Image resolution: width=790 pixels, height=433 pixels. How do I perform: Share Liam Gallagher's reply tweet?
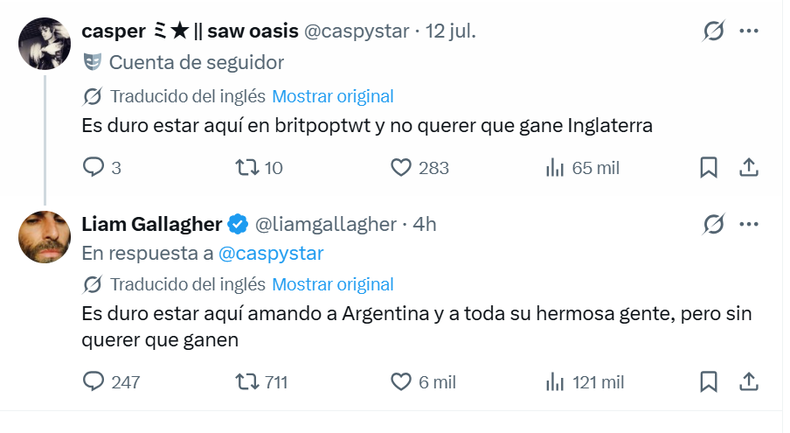pyautogui.click(x=749, y=382)
